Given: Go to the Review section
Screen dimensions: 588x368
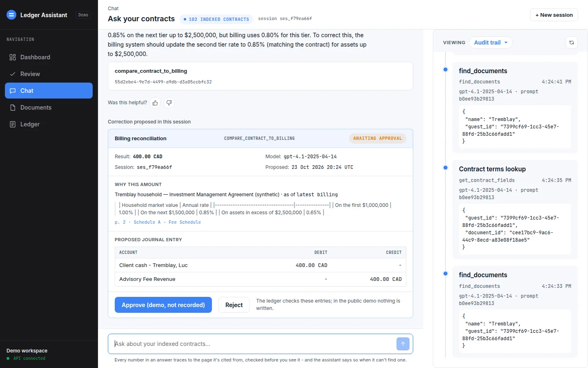Looking at the screenshot, I should pos(49,74).
